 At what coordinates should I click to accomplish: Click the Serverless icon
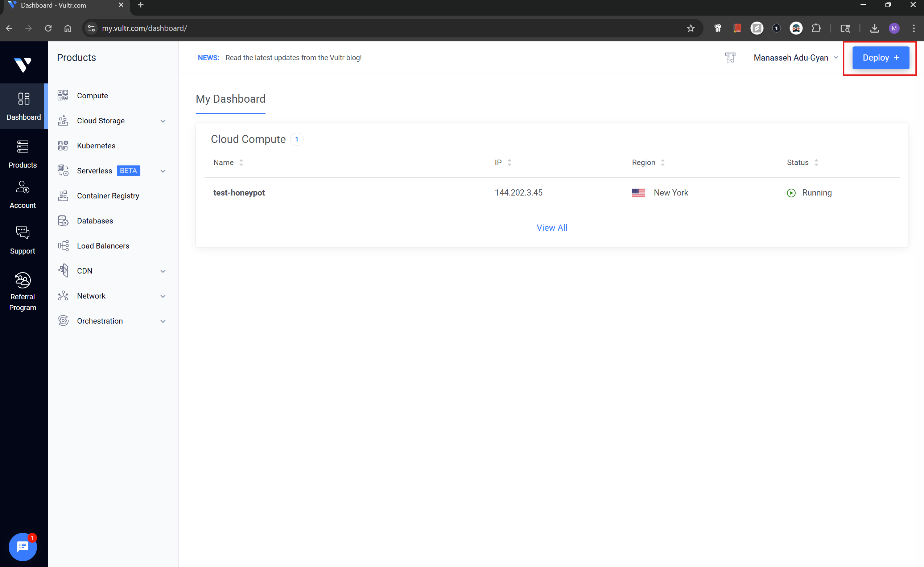(x=63, y=171)
